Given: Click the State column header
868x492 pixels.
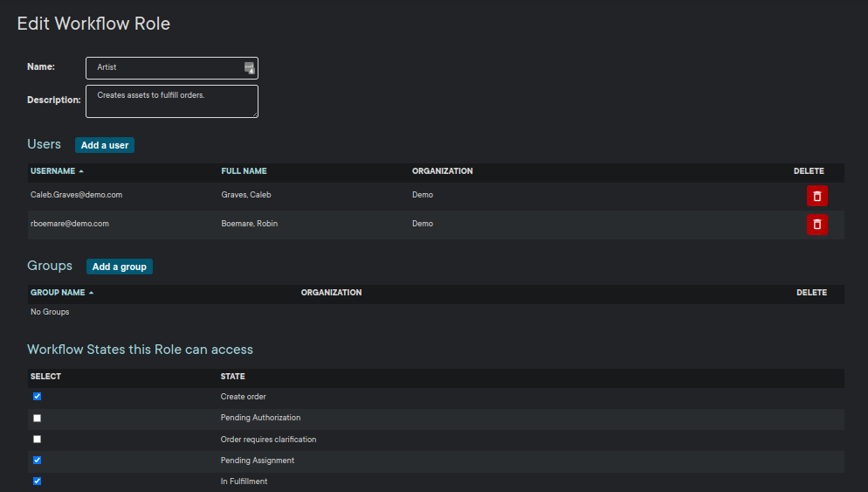Looking at the screenshot, I should [232, 377].
